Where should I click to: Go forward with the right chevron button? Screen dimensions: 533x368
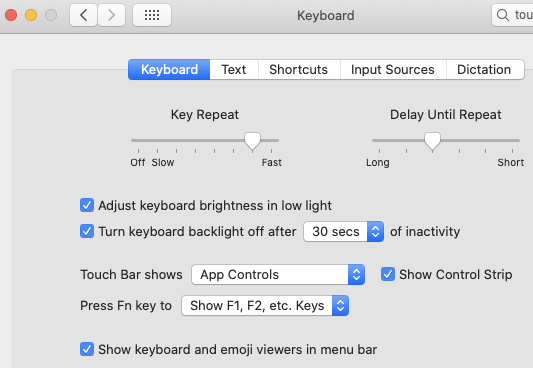111,15
